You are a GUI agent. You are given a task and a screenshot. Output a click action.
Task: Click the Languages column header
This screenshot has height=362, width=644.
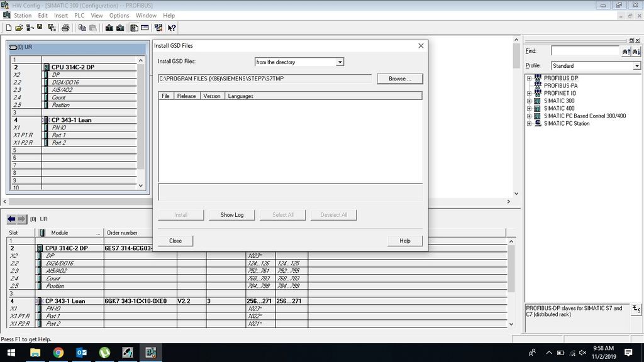[x=323, y=96]
